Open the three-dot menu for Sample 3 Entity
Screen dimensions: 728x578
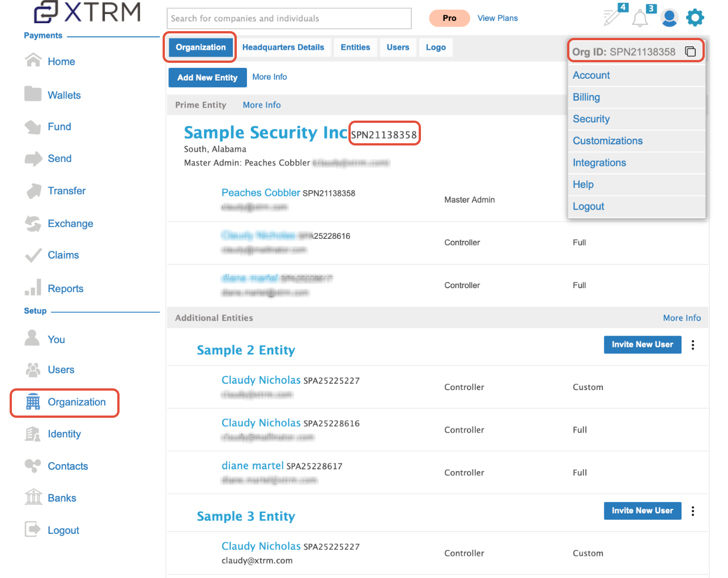pos(693,511)
